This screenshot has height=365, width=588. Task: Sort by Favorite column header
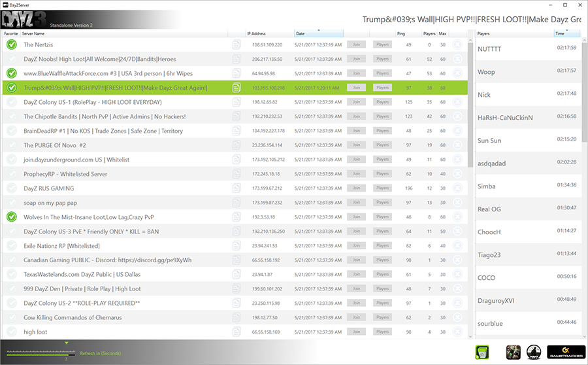pos(11,33)
